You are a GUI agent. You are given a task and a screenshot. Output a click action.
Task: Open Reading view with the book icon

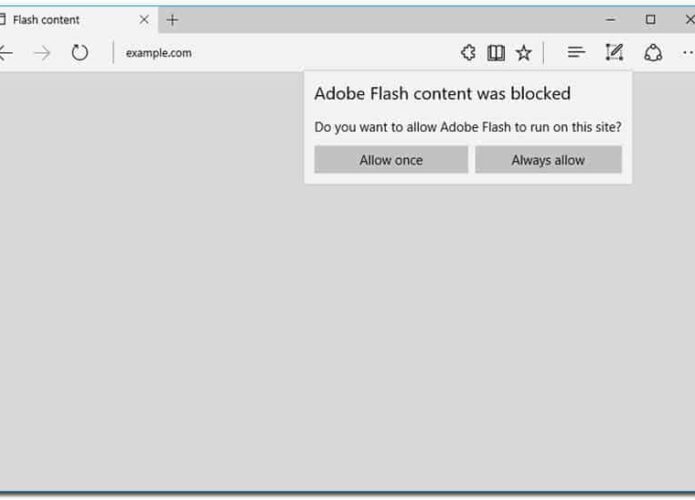pos(496,53)
